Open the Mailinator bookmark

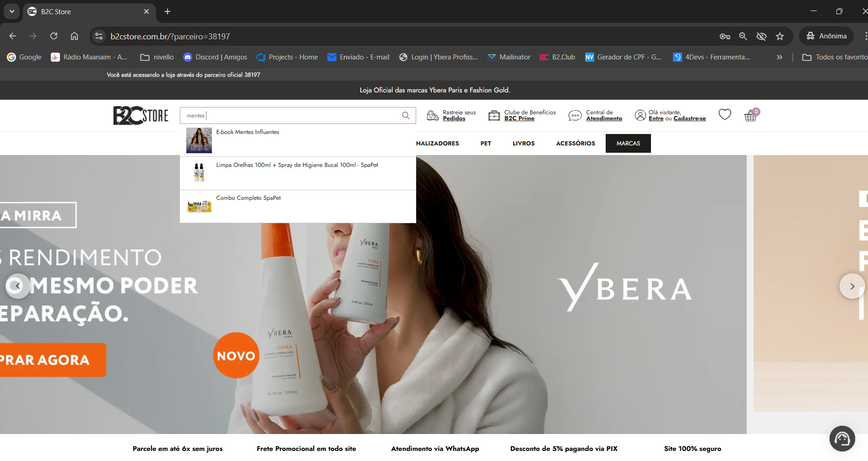tap(509, 57)
